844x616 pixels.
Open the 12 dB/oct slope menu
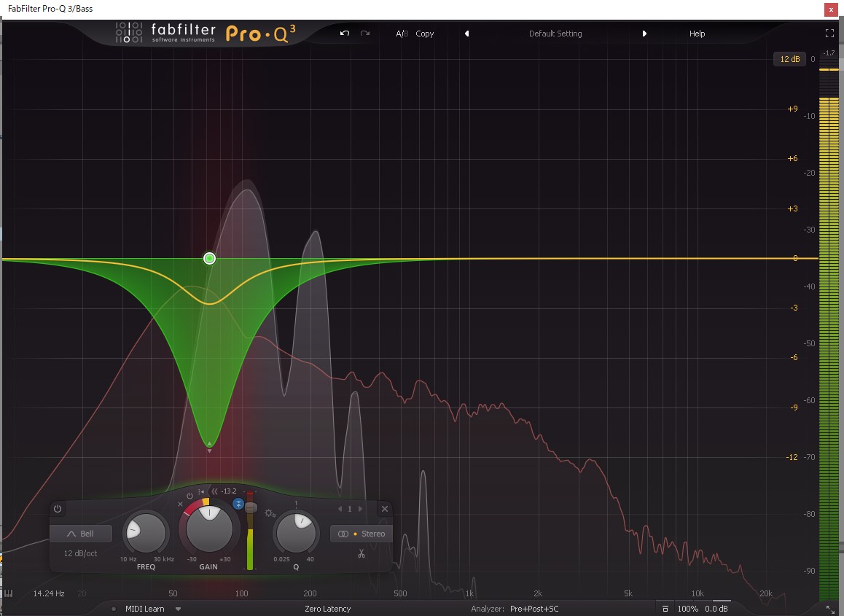coord(81,553)
